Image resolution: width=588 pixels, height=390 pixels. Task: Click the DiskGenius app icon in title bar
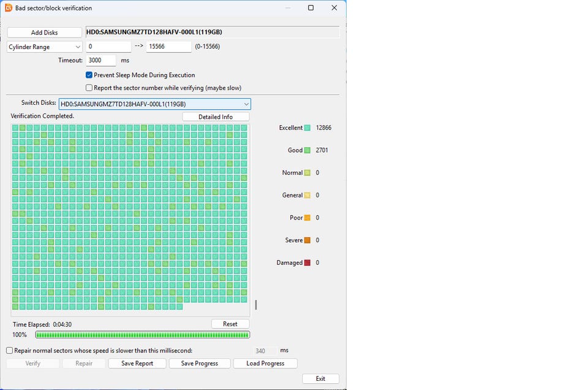coord(9,8)
